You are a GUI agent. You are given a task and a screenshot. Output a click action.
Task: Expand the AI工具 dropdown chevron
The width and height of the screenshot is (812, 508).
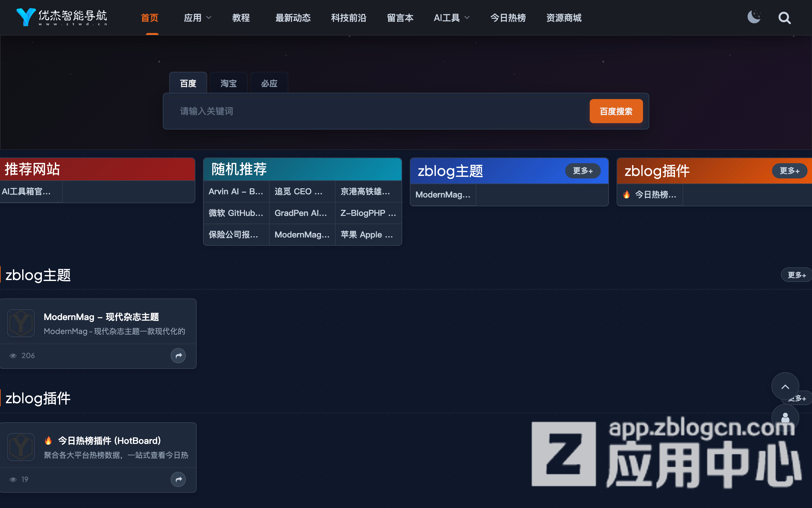coord(467,17)
